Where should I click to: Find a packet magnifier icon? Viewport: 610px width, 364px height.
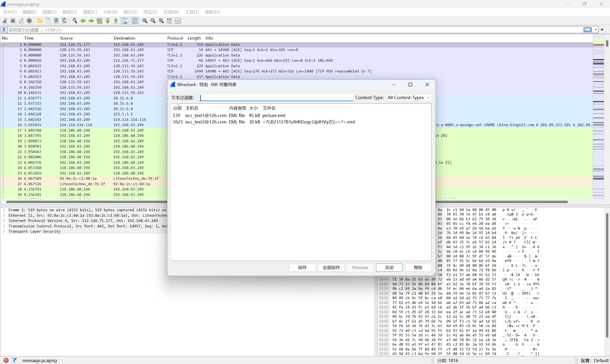click(75, 21)
